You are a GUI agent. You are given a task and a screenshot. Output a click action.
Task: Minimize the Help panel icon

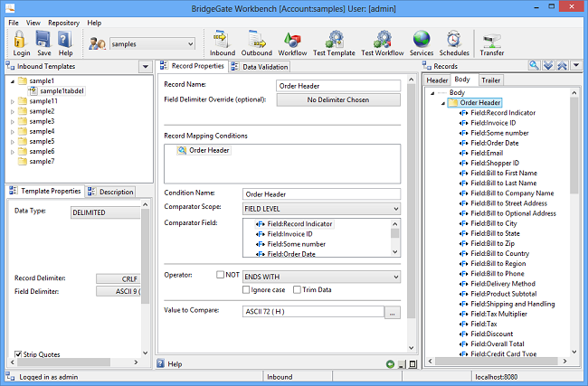tap(402, 364)
